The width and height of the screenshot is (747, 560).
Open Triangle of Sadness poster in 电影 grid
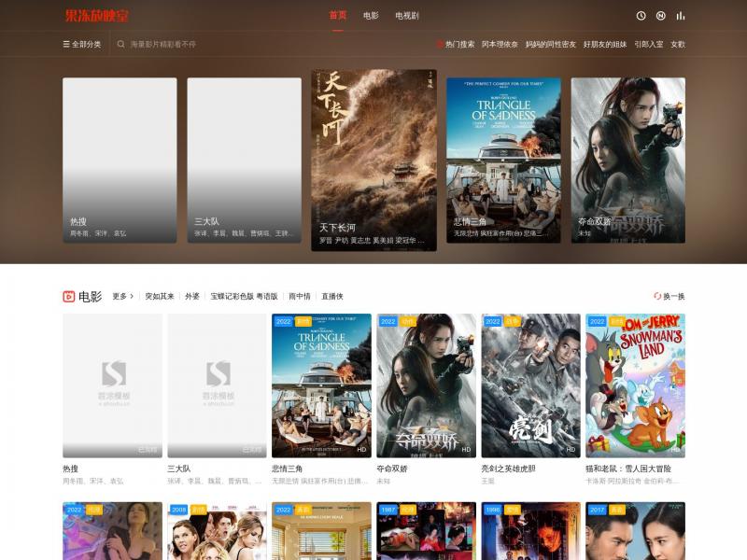[321, 385]
